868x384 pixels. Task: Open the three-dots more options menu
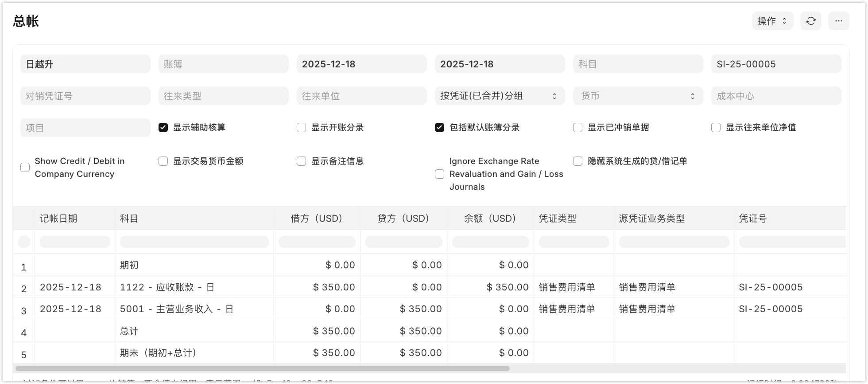838,21
